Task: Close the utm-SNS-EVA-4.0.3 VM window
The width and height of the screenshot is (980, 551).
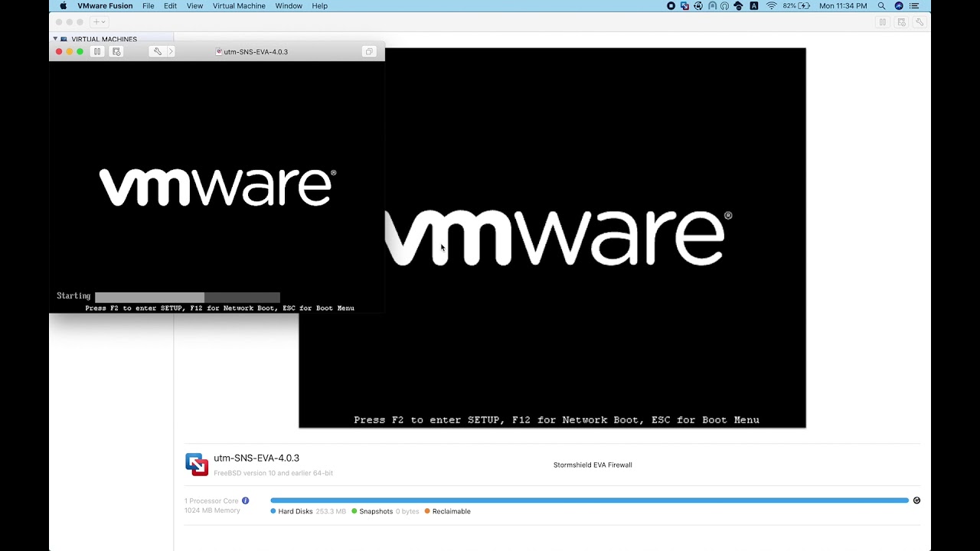Action: pos(59,51)
